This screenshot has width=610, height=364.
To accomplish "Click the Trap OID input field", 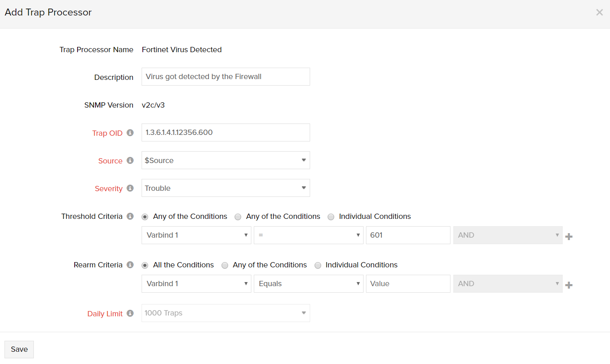I will coord(225,132).
